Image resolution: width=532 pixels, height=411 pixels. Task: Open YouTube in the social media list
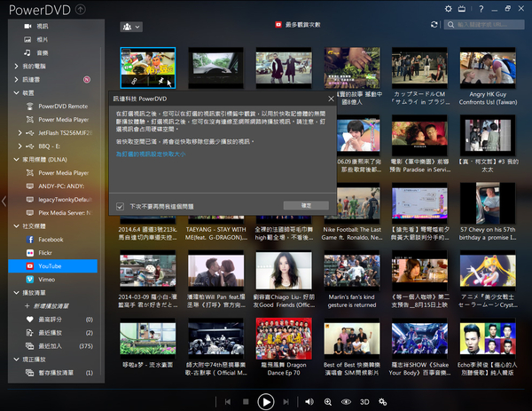[x=49, y=265]
